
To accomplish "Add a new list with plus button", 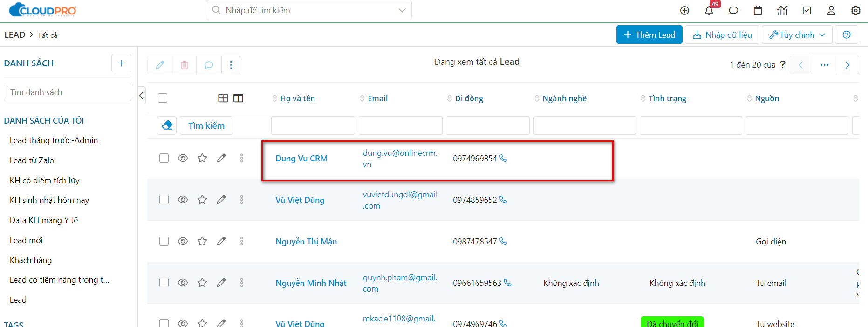I will pos(121,63).
